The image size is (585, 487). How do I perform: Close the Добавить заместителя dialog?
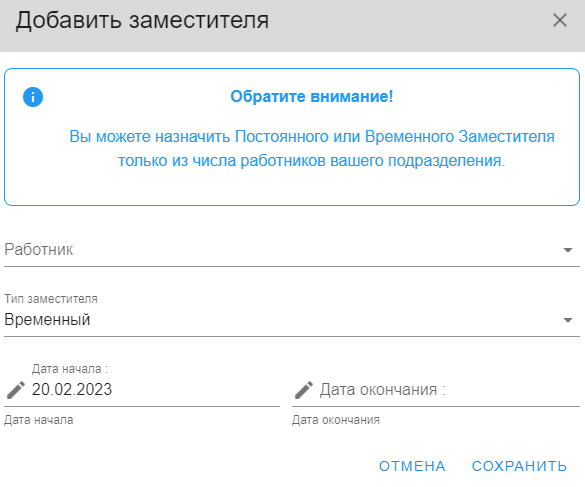pyautogui.click(x=560, y=20)
